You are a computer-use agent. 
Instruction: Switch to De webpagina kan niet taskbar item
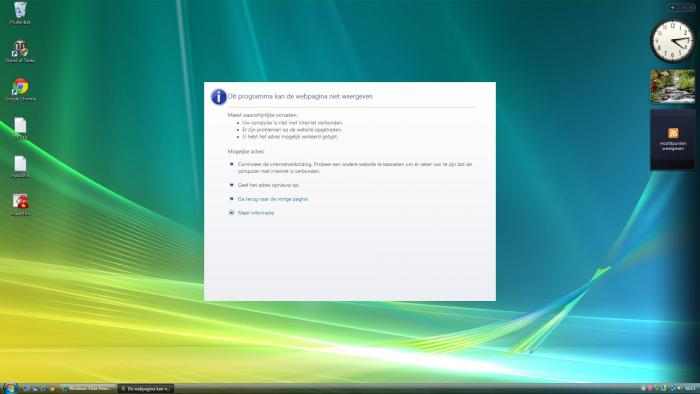click(146, 389)
